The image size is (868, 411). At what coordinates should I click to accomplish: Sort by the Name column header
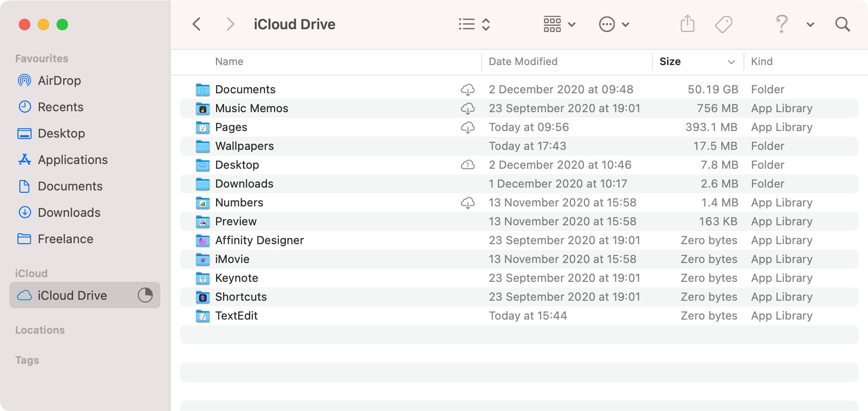pyautogui.click(x=229, y=61)
